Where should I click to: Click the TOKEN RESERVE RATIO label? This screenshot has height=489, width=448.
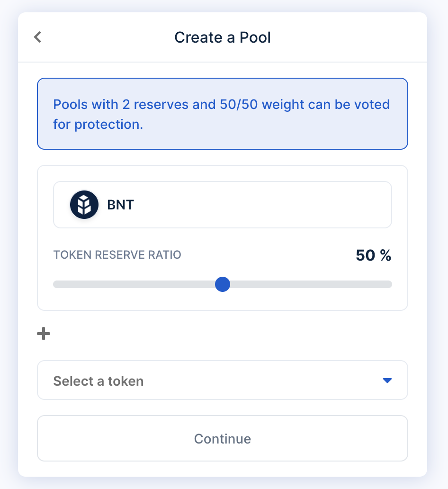click(116, 255)
